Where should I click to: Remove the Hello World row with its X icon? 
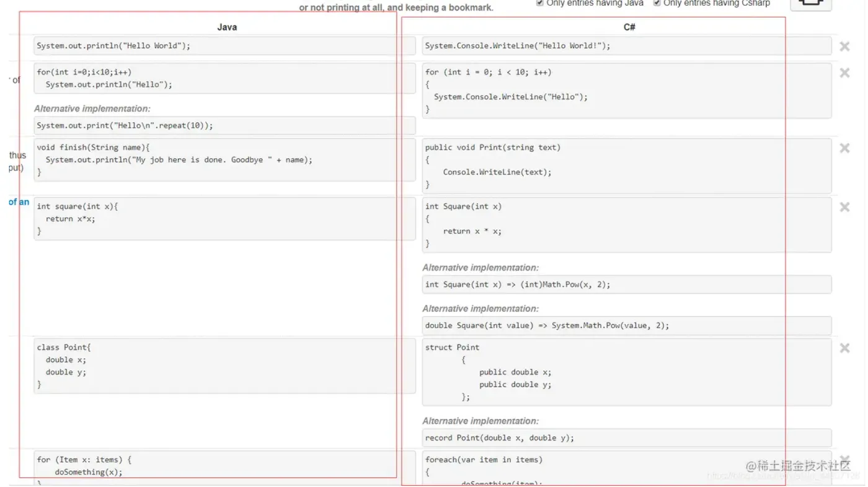coord(844,46)
